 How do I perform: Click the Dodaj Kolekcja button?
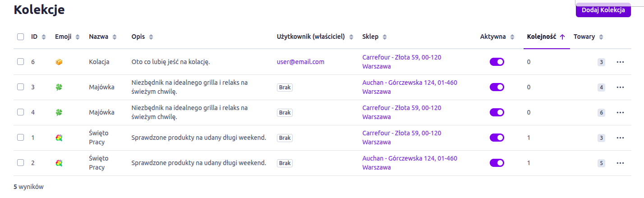point(603,10)
